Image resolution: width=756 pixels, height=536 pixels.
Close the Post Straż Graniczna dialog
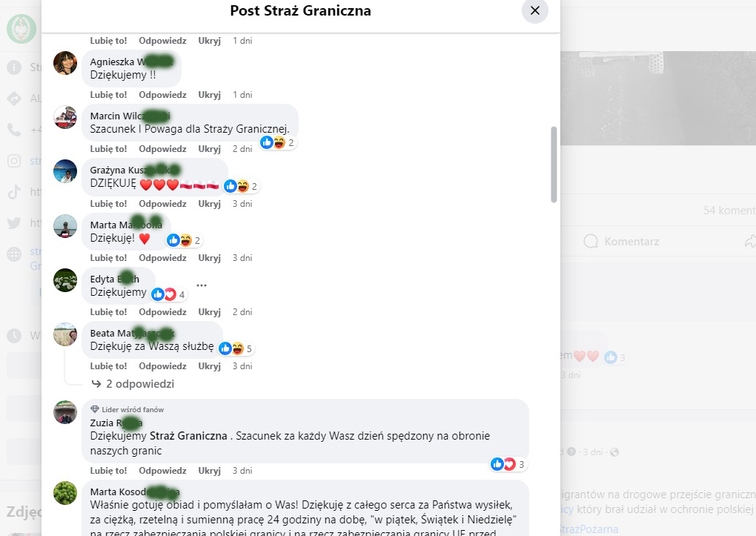(x=534, y=10)
